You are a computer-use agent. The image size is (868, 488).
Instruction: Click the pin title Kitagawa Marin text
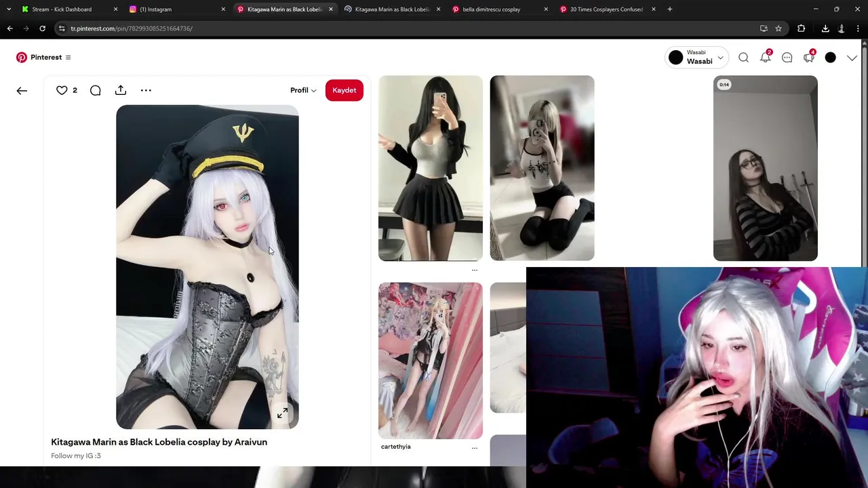click(x=159, y=442)
